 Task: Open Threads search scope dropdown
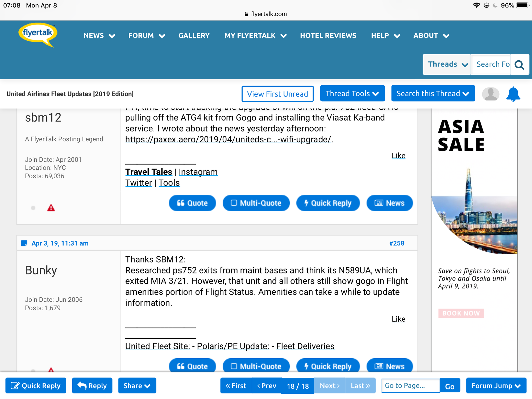coord(447,64)
